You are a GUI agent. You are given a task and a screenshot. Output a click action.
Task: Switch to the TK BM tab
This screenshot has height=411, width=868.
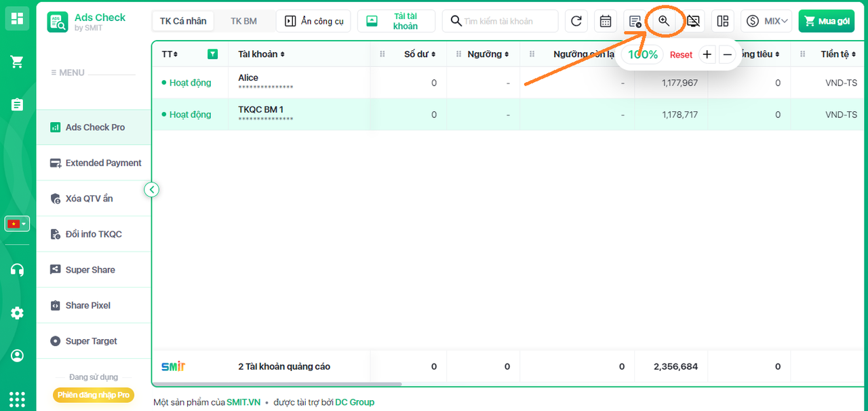pos(243,21)
